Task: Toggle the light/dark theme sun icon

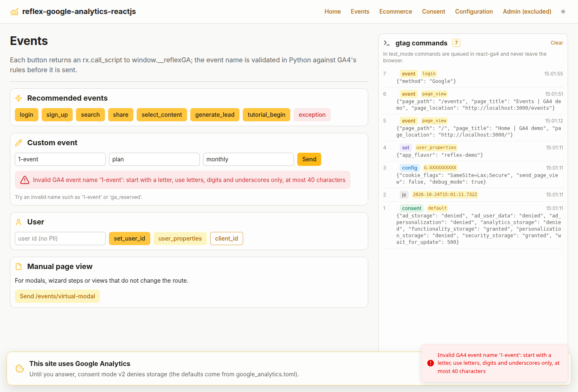Action: point(563,12)
